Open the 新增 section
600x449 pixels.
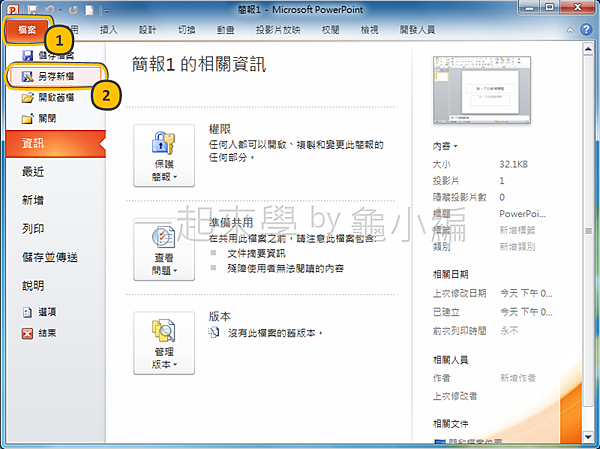coord(33,200)
